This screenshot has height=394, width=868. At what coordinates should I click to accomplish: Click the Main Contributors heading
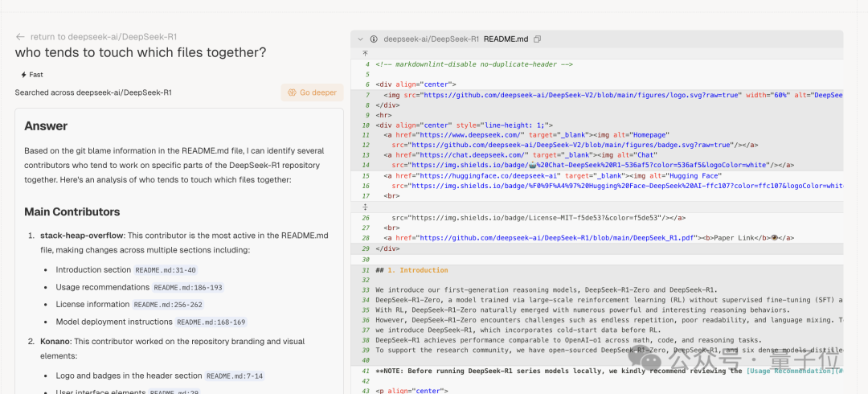[x=72, y=212]
